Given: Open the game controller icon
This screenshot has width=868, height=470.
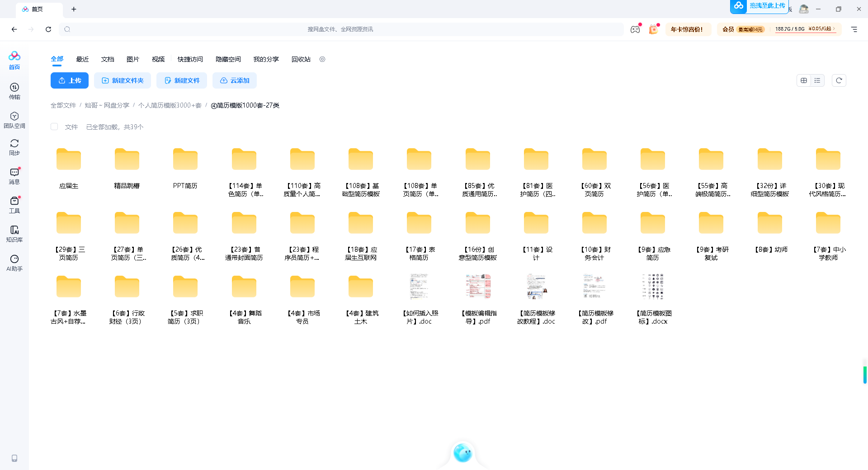Looking at the screenshot, I should point(635,29).
